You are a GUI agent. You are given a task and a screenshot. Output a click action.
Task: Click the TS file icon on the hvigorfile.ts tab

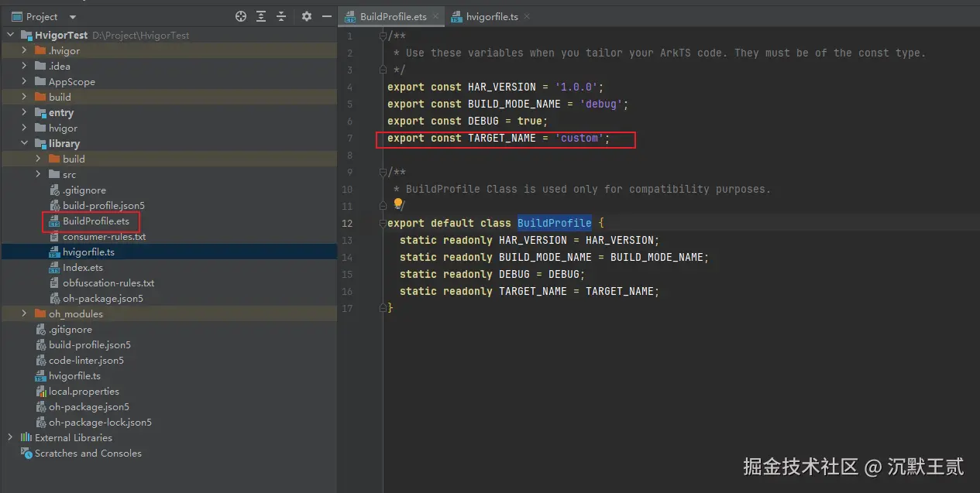pos(456,17)
